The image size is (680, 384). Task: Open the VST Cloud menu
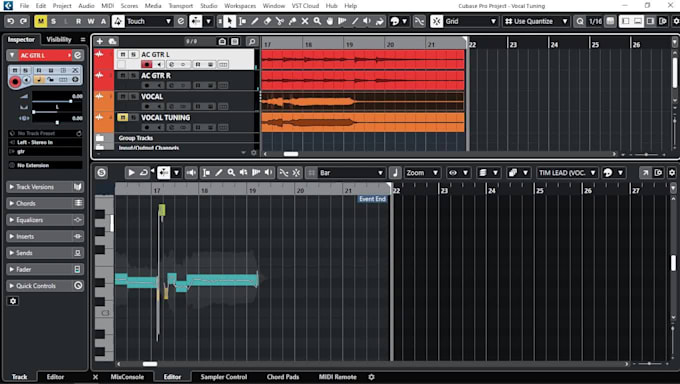pos(305,6)
